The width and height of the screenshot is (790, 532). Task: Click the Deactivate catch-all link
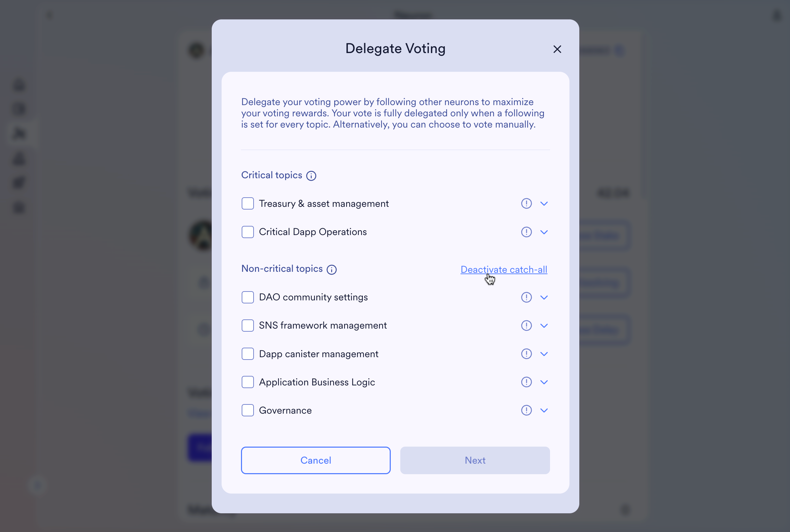504,269
